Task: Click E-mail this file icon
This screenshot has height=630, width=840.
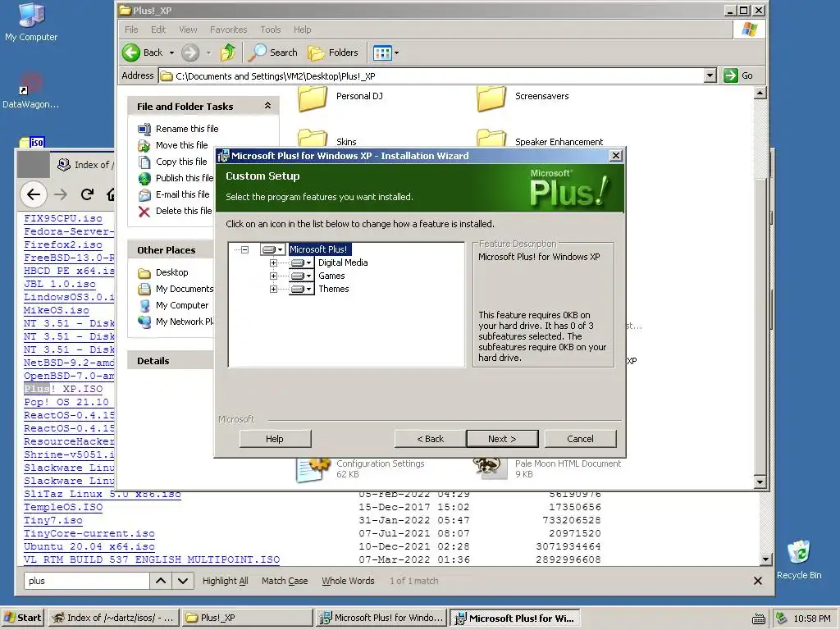Action: (144, 195)
